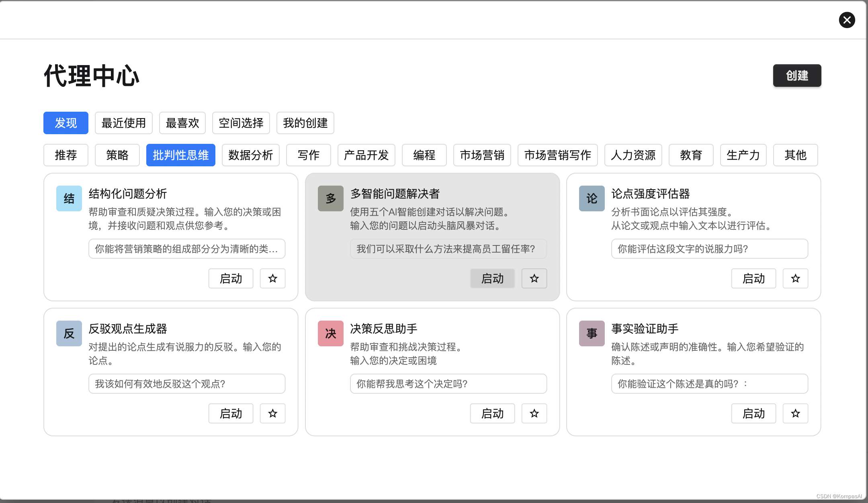The width and height of the screenshot is (868, 503).
Task: Open the 最近使用 tab
Action: click(123, 123)
